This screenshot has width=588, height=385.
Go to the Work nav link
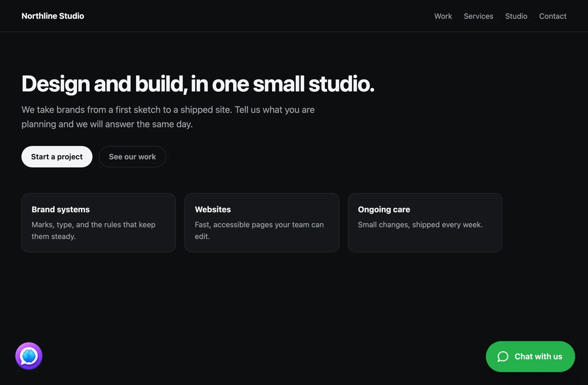443,16
